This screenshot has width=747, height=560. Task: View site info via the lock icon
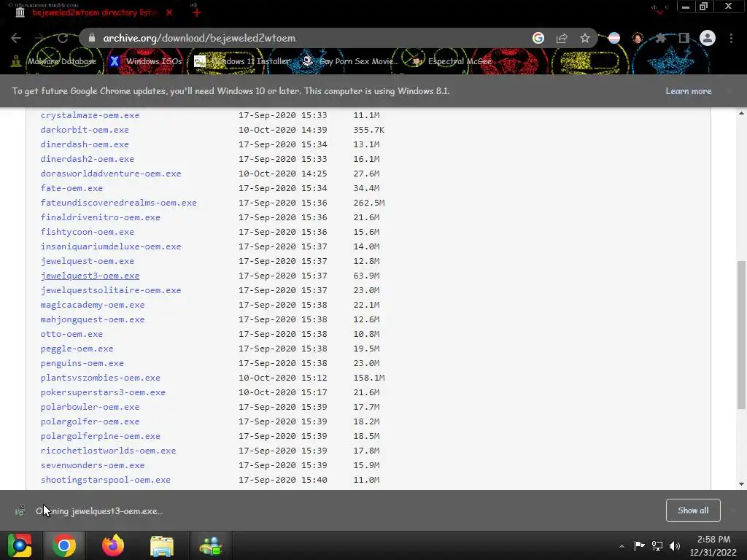pos(92,38)
